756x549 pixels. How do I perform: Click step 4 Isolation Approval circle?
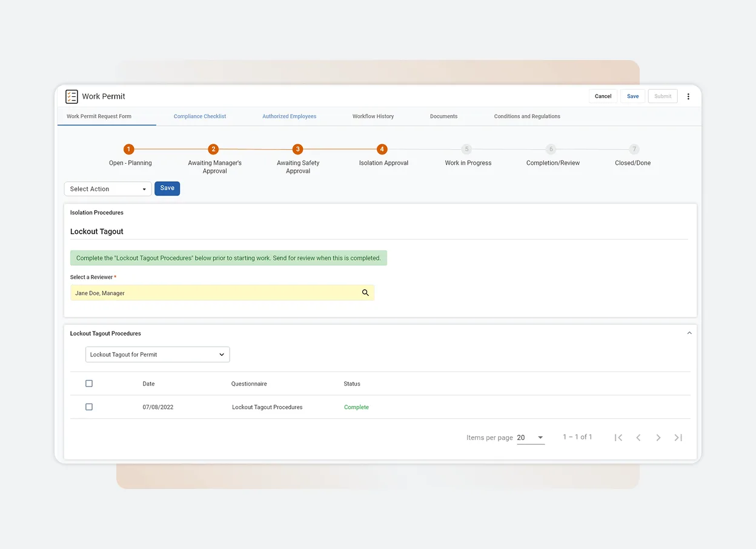click(x=383, y=148)
